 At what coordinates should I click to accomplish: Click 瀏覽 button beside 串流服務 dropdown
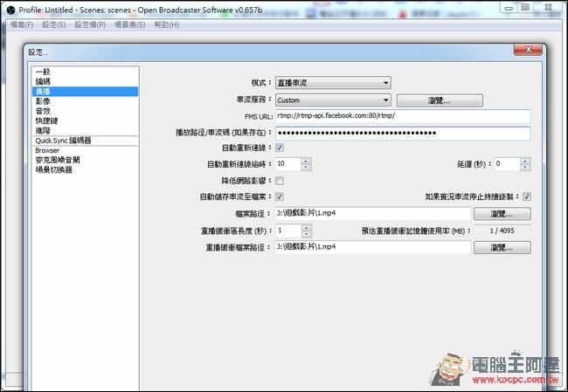440,100
